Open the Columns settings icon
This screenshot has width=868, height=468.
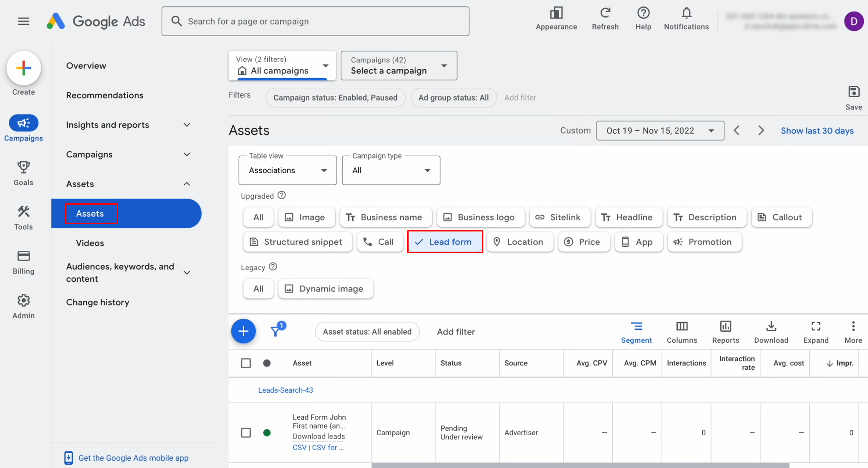coord(682,327)
